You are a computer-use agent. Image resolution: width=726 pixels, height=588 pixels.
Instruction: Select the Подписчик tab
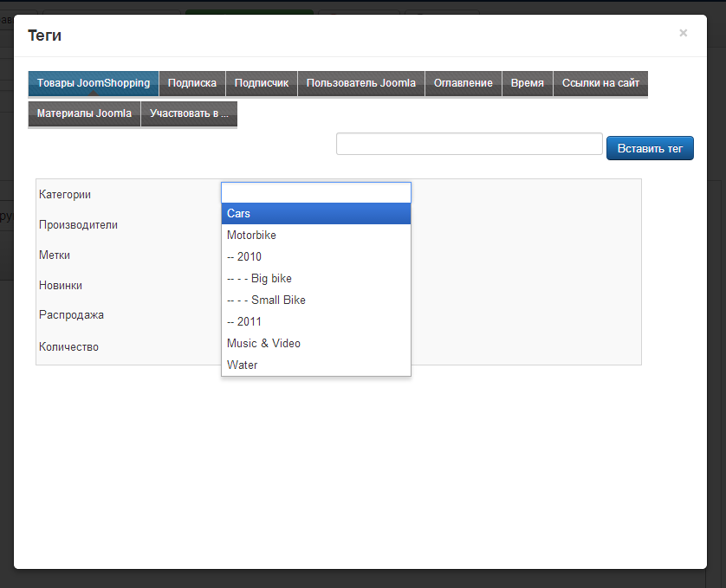coord(262,83)
